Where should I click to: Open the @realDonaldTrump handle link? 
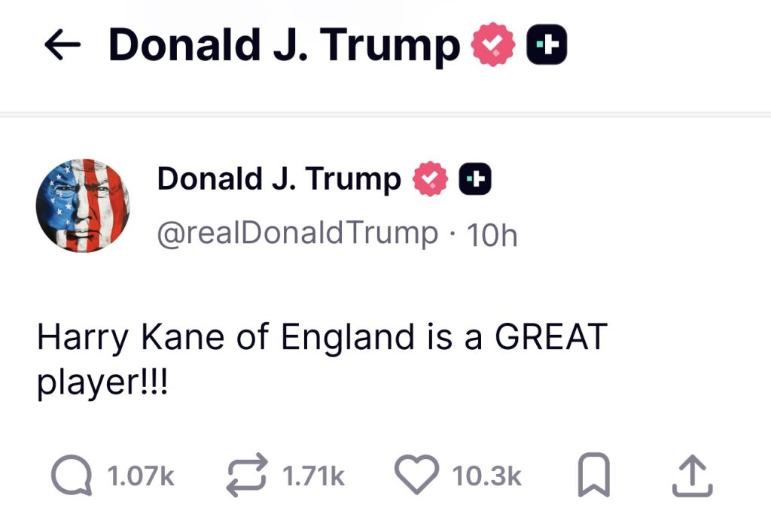point(297,233)
